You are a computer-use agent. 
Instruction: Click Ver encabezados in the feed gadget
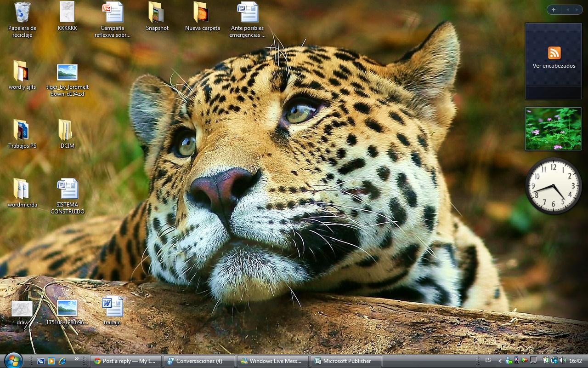[554, 66]
